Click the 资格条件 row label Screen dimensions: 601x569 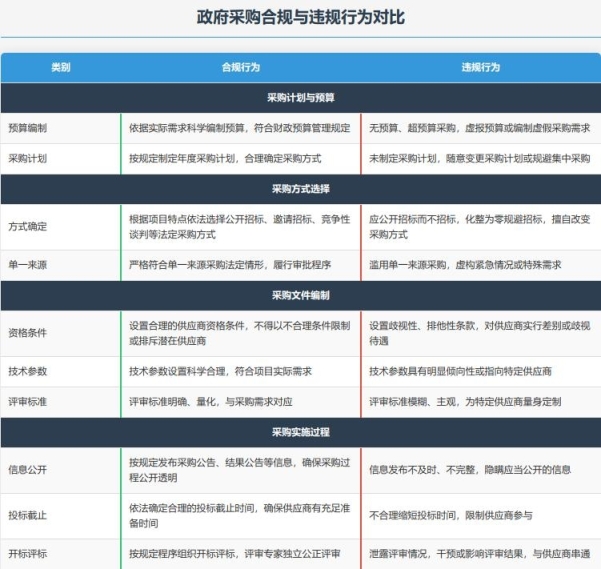coord(27,333)
